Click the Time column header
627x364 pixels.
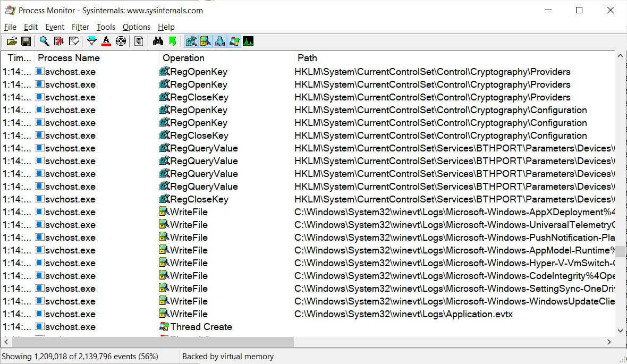pos(18,58)
